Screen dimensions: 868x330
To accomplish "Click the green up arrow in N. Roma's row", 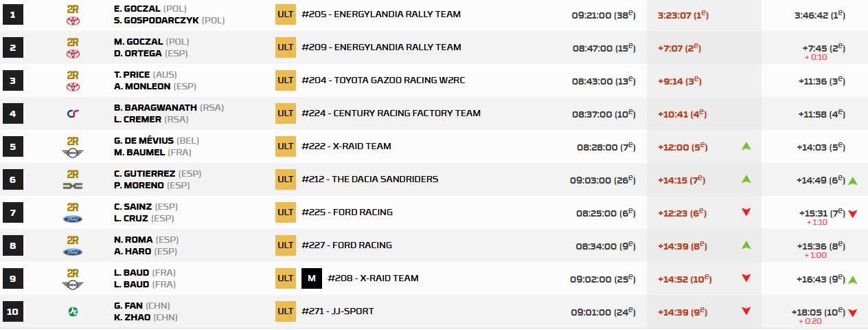I will (746, 245).
